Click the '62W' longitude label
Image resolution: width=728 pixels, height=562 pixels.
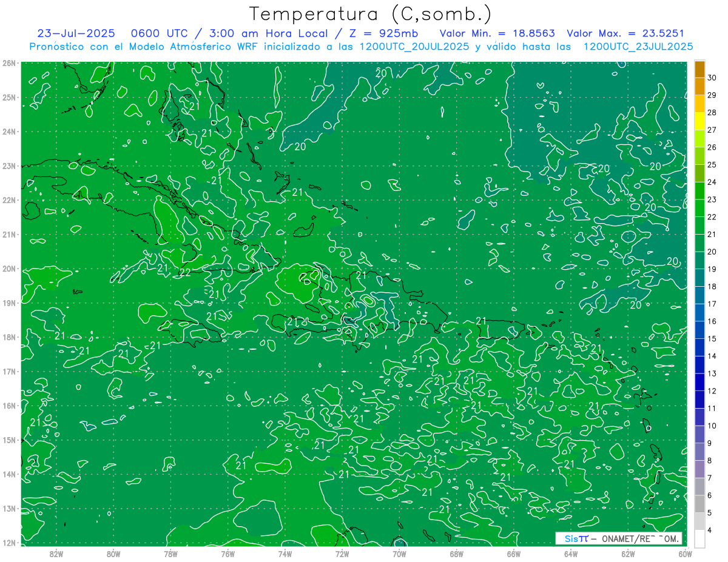(x=628, y=554)
